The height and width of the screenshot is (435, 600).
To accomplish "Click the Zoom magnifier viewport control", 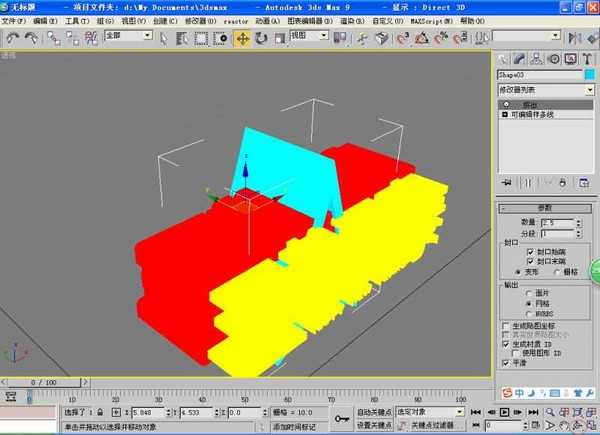I will coord(550,412).
